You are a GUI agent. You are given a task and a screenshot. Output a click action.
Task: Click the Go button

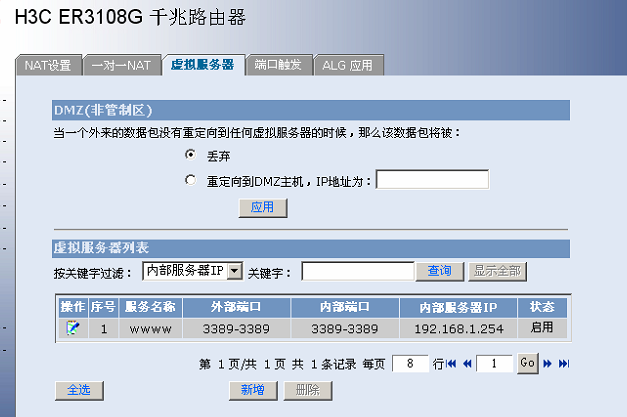(x=528, y=363)
